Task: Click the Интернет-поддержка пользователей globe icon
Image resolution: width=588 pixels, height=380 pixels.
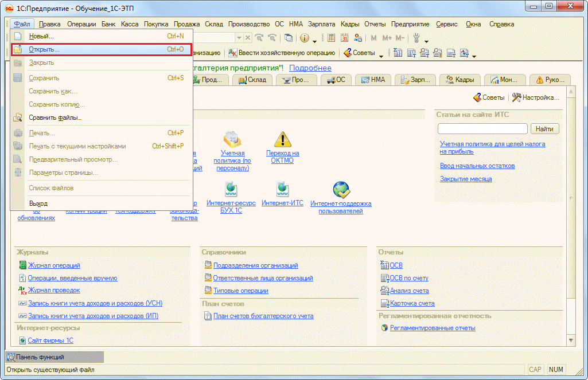Action: [x=341, y=189]
